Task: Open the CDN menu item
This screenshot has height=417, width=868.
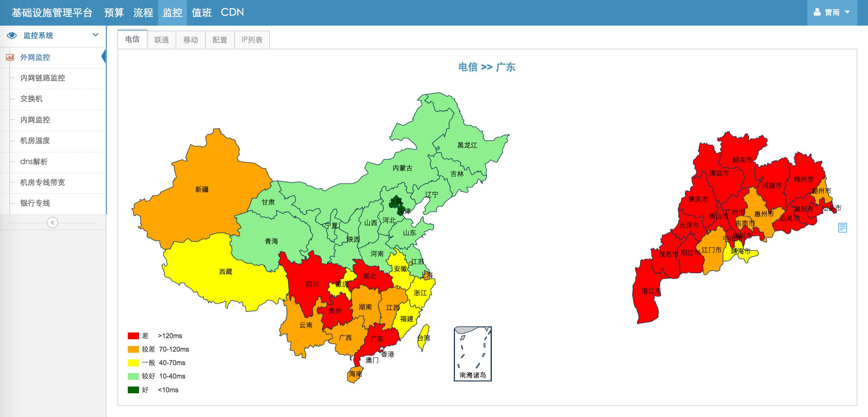Action: (232, 13)
